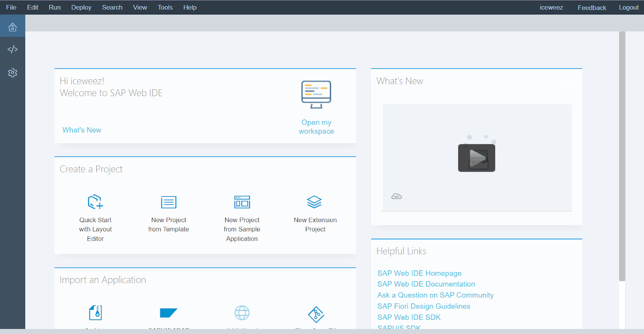
Task: Click New Project from Sample Application icon
Action: pos(242,202)
